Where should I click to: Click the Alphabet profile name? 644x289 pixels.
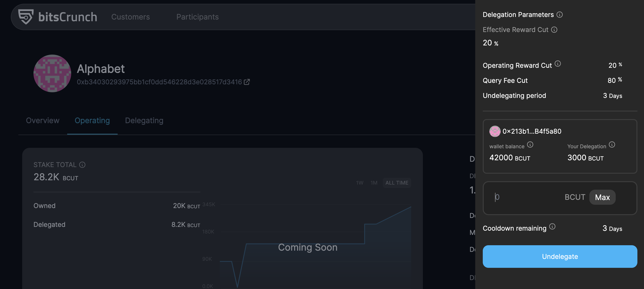(x=100, y=69)
